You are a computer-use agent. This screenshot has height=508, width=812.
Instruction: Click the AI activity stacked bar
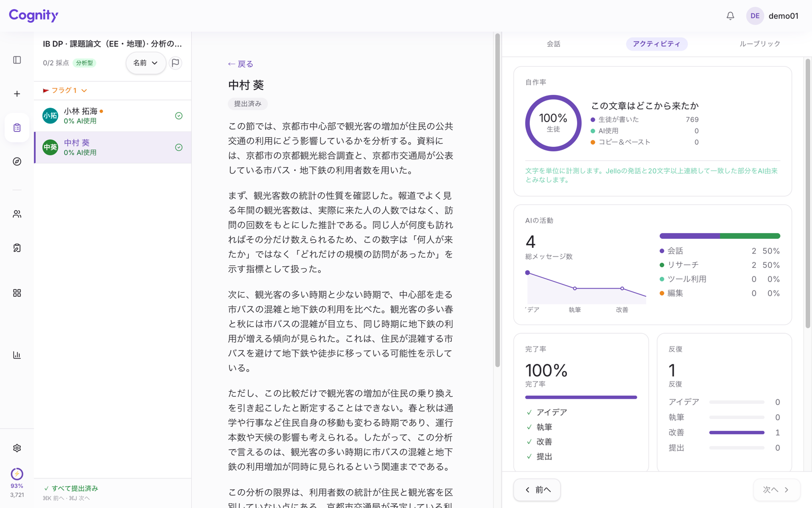(720, 236)
